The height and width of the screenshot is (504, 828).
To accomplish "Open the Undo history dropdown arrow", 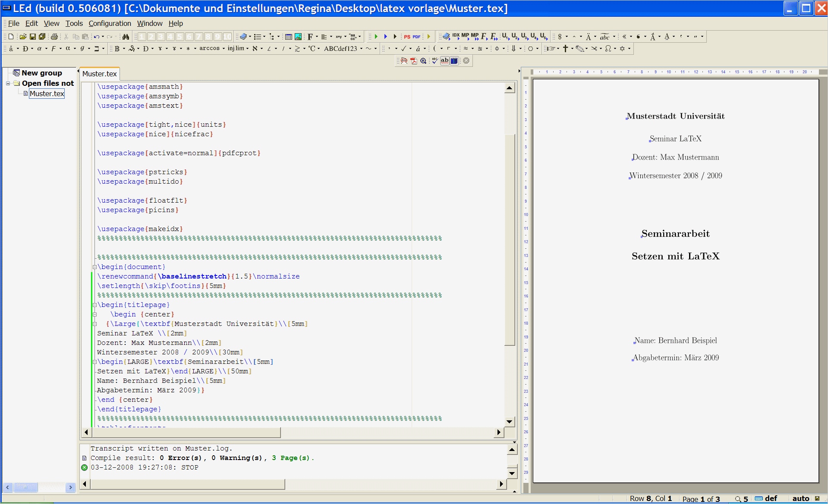I will point(103,37).
